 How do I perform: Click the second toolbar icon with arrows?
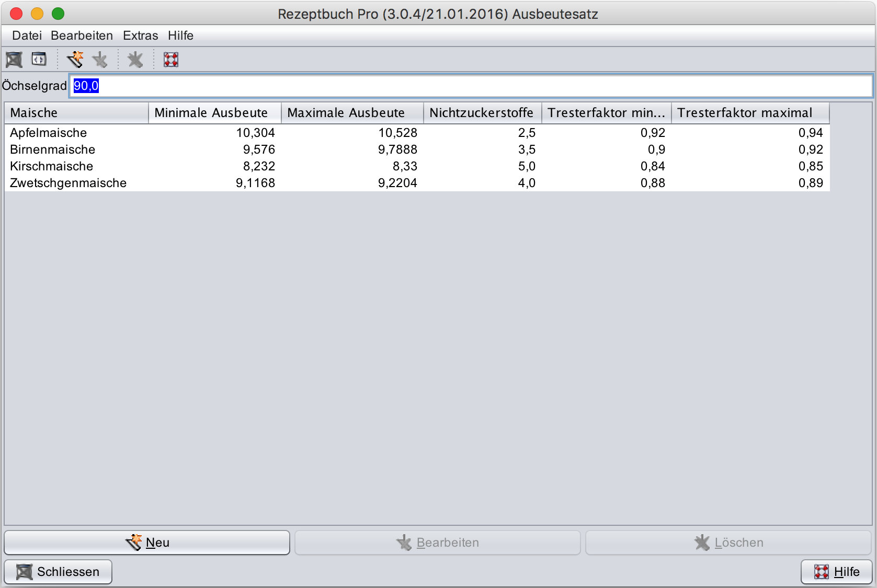coord(39,60)
